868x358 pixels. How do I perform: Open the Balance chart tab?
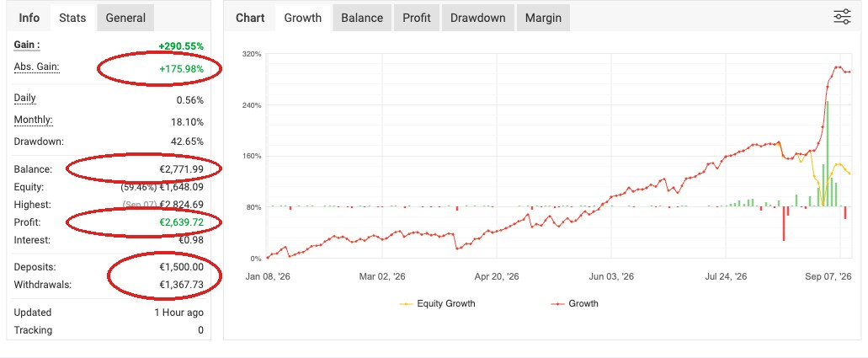362,18
